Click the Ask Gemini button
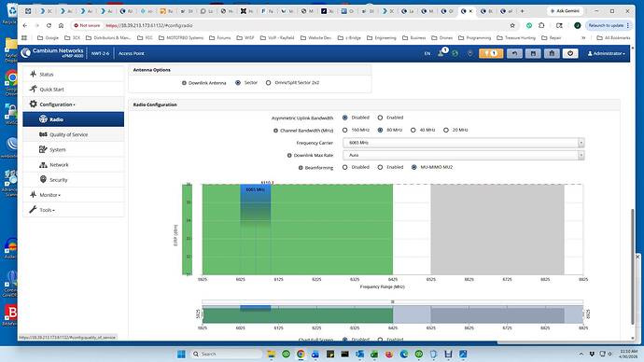Viewport: 644px width, 362px height. pyautogui.click(x=566, y=11)
